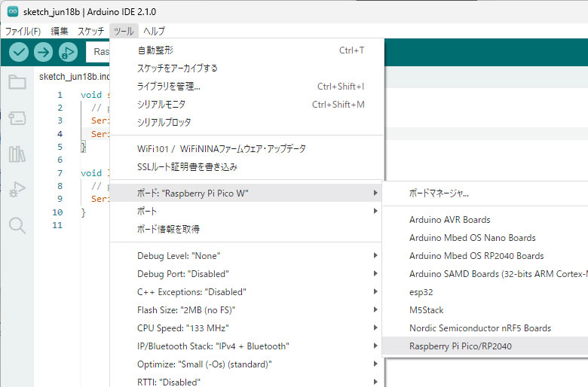
Task: Click the Upload arrow button
Action: (44, 52)
